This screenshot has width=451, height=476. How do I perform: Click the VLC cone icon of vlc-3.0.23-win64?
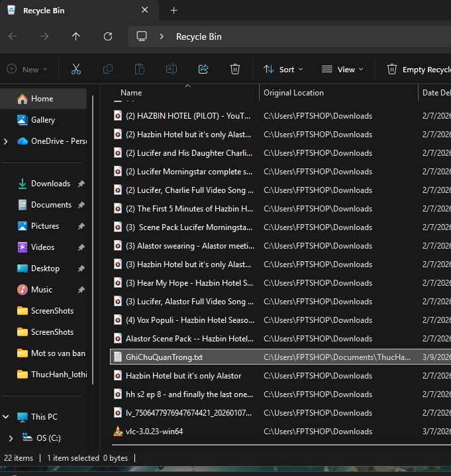[118, 431]
